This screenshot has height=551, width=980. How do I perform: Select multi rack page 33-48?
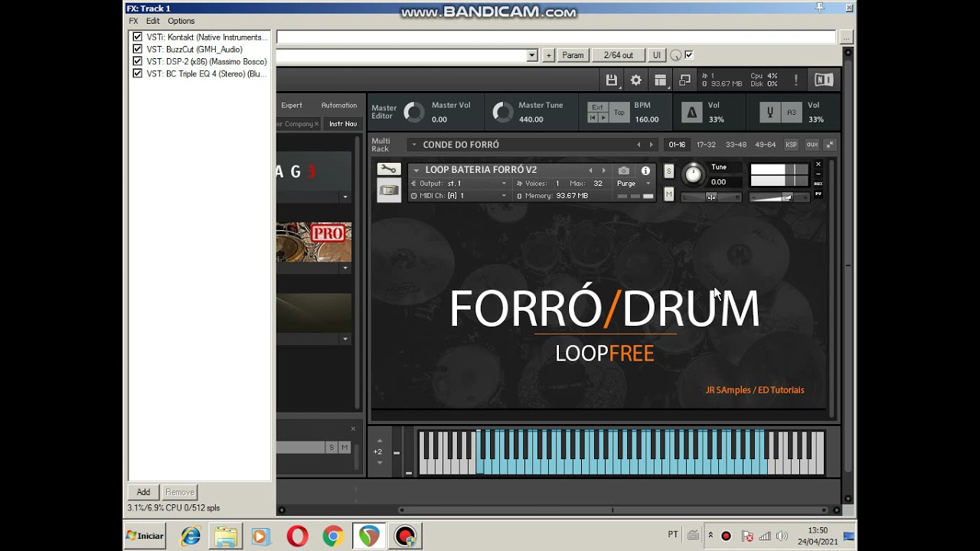(736, 145)
